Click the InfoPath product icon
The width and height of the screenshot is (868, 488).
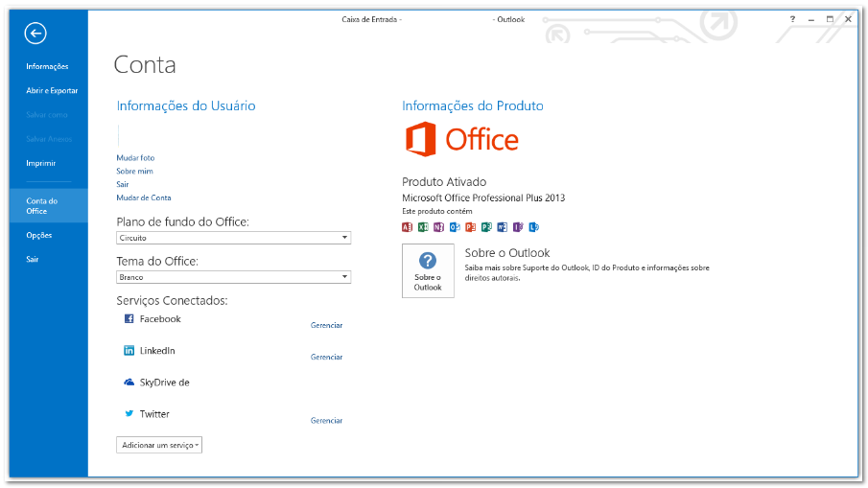[x=518, y=227]
